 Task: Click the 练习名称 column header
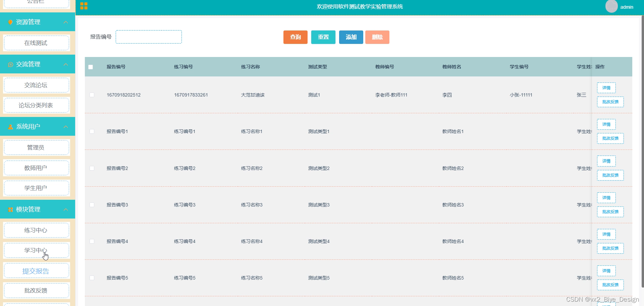(x=251, y=67)
